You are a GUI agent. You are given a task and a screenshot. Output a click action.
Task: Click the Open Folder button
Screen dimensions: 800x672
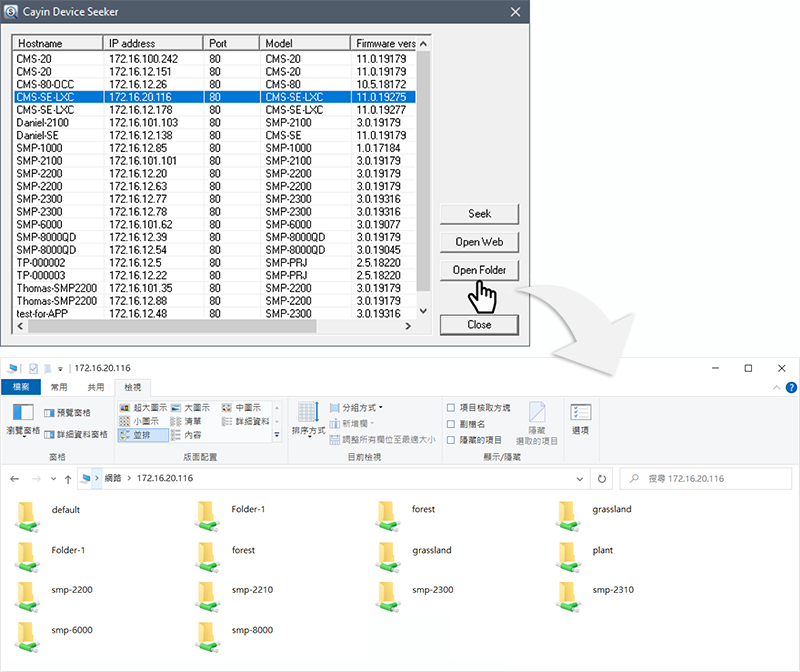(480, 270)
